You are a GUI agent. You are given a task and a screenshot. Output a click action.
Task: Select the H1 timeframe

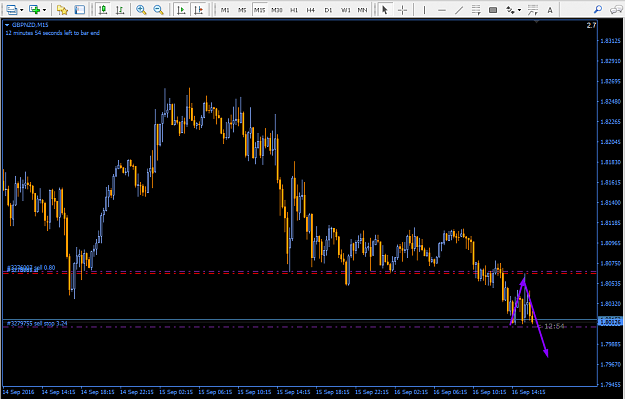click(294, 10)
